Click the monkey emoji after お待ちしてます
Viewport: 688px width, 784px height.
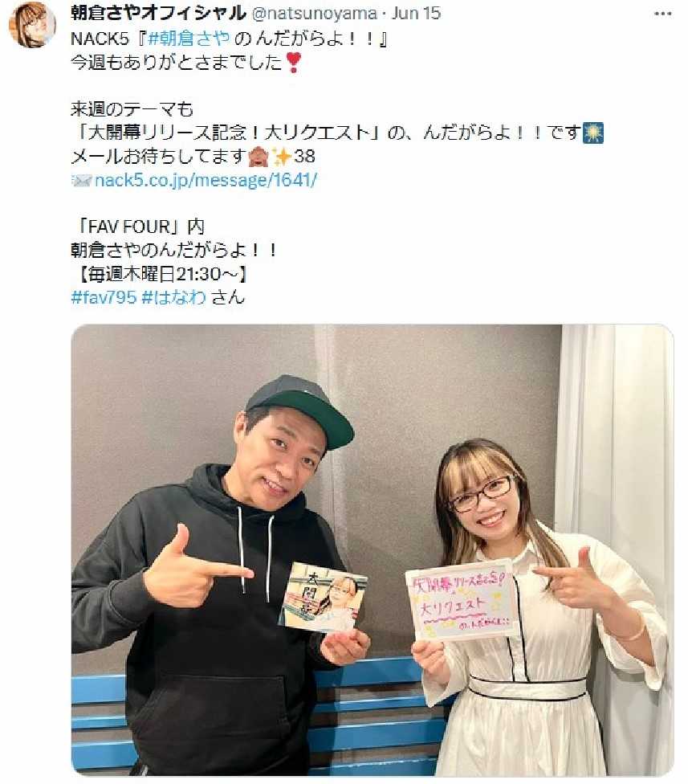(x=259, y=157)
